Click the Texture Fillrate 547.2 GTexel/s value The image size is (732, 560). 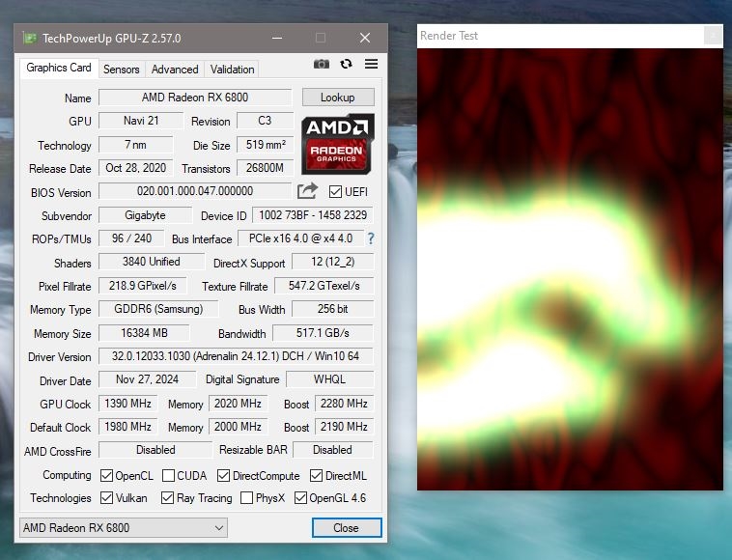[x=324, y=286]
